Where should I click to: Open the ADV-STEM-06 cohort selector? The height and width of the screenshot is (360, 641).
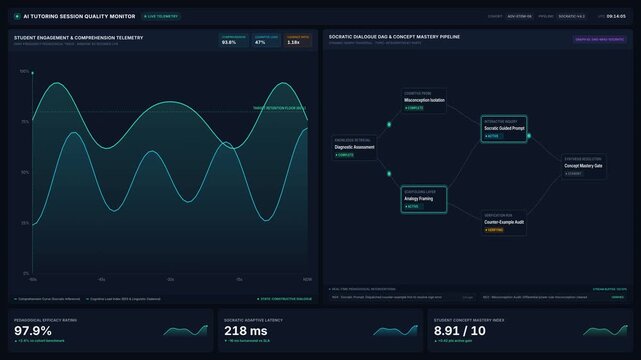coord(519,16)
